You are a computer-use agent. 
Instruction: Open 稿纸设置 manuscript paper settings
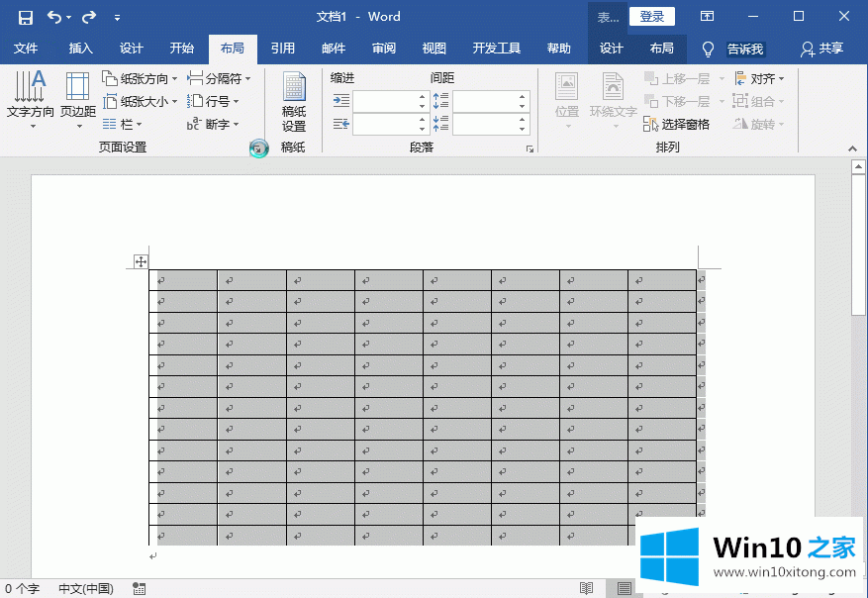(294, 102)
